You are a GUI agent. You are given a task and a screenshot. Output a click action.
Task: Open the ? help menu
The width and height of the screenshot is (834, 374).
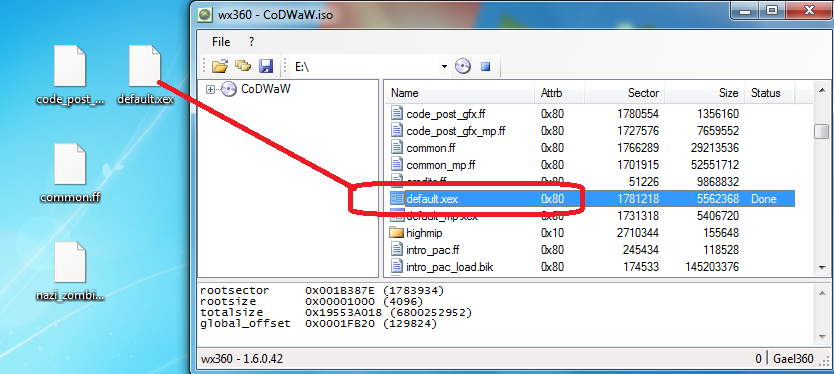[x=252, y=41]
